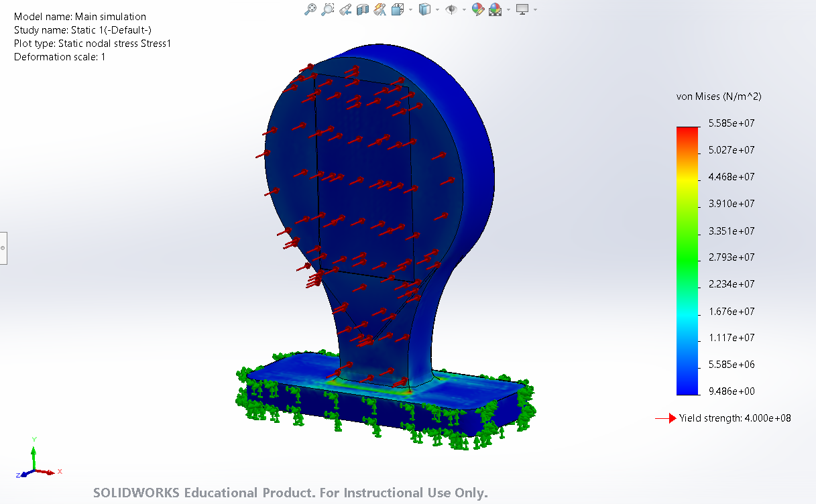Click the Zoom to Fit icon
This screenshot has width=816, height=504.
(310, 9)
